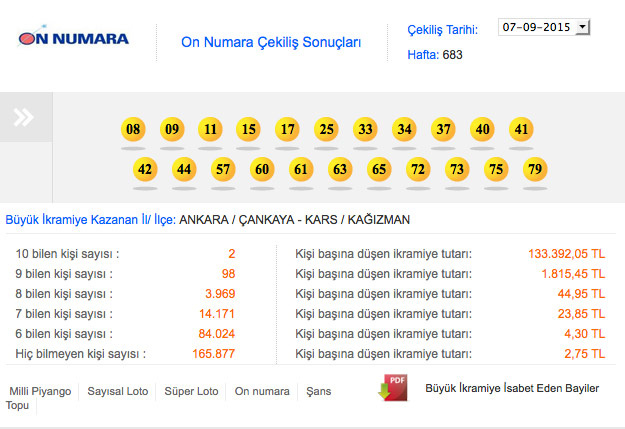This screenshot has width=625, height=429.
Task: Click the prize amount 4,30 TL
Action: [x=584, y=333]
